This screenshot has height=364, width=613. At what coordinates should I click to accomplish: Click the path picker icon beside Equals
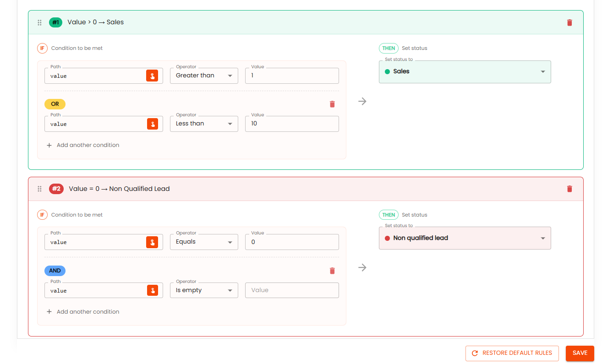[152, 242]
